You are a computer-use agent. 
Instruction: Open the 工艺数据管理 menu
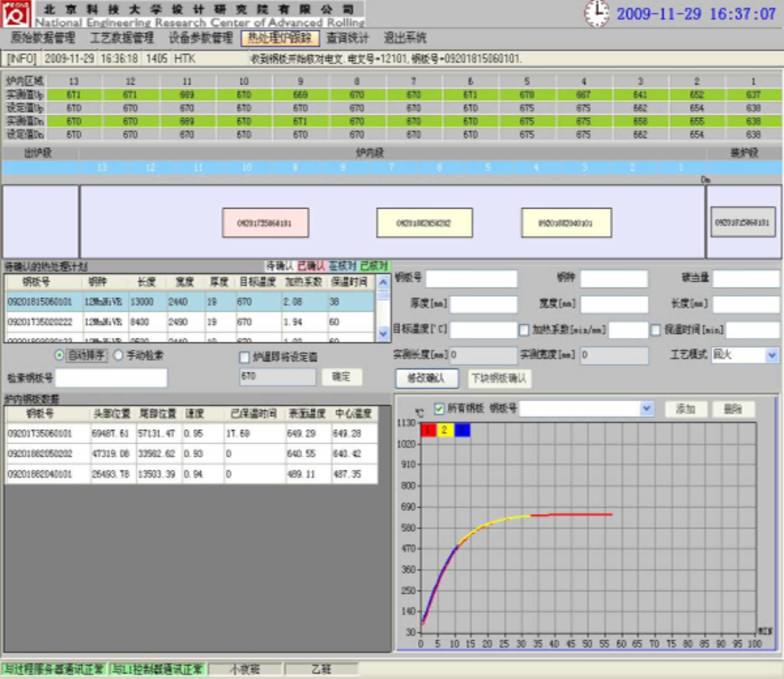click(x=122, y=38)
